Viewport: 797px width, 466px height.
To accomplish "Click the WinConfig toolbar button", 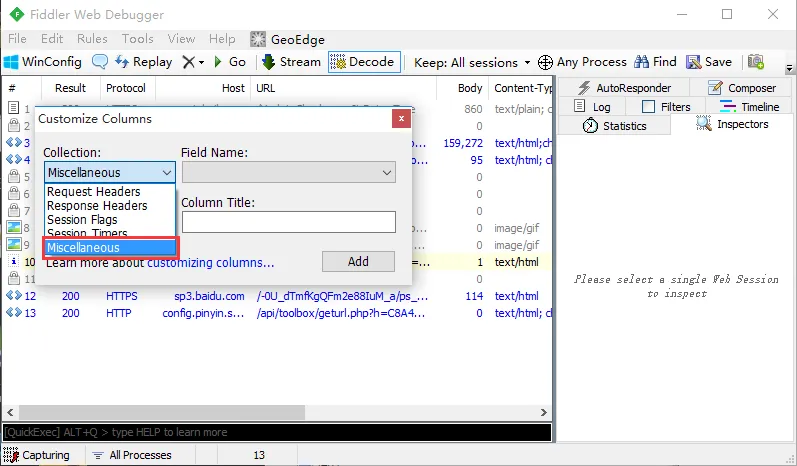I will (x=42, y=62).
